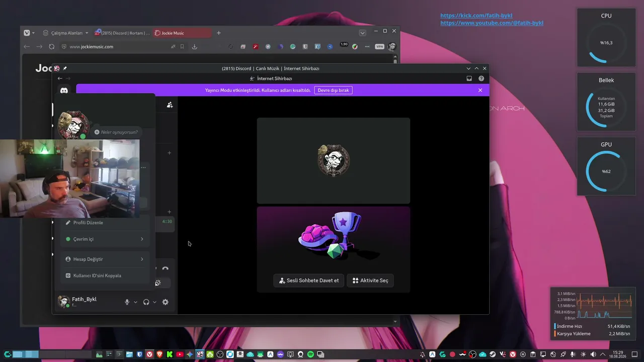Dismiss the purple Yayıncı Modu banner

[x=480, y=90]
